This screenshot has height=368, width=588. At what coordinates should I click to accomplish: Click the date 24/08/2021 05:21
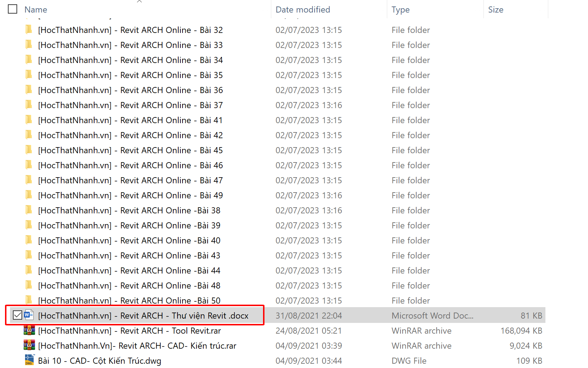click(x=309, y=331)
